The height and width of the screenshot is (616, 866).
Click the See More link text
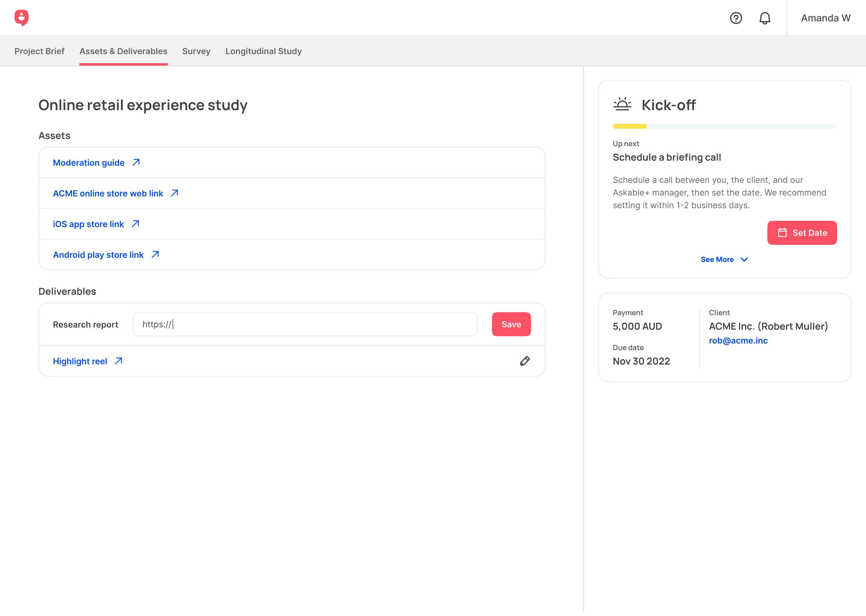(x=717, y=260)
